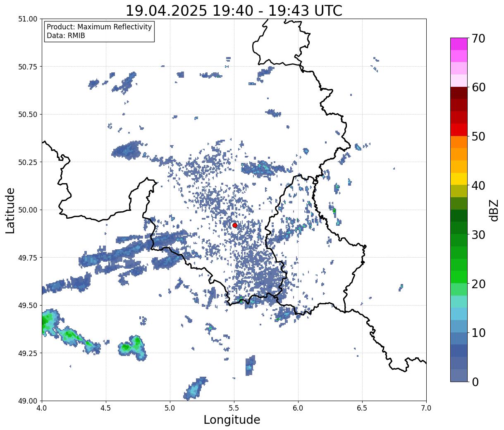
Task: Click the longitude tick label 6.5
Action: [362, 408]
